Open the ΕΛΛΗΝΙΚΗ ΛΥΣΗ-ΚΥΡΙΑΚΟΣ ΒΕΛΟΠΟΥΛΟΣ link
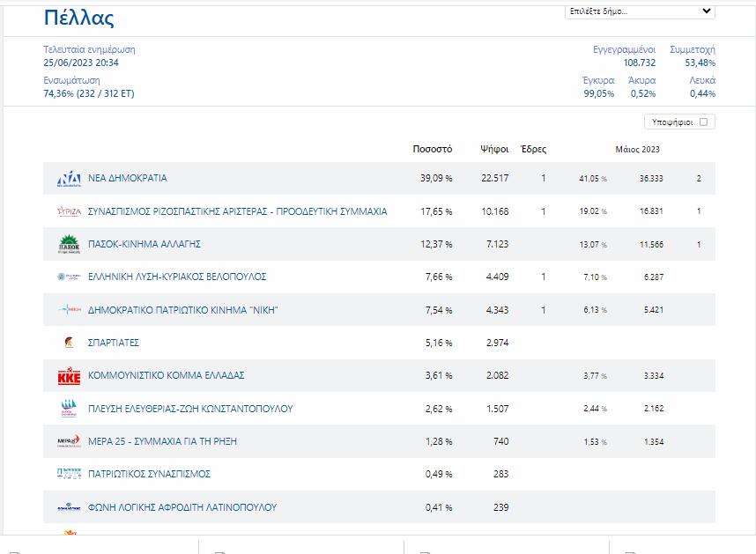756x554 pixels. tap(177, 277)
